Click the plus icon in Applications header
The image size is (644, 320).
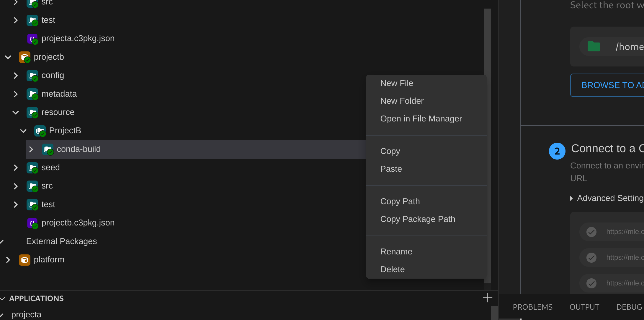point(488,298)
